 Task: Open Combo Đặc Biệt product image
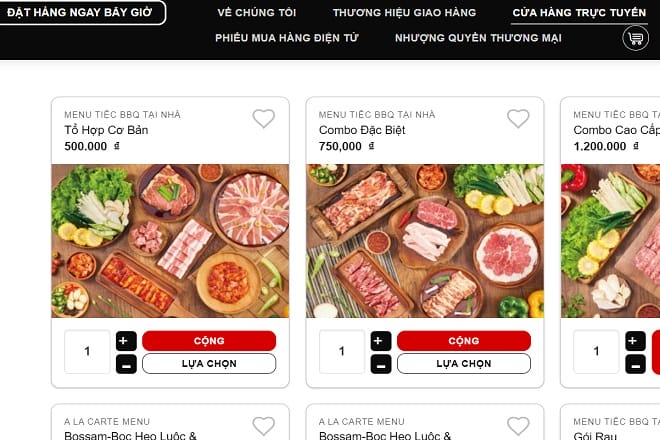click(x=424, y=241)
